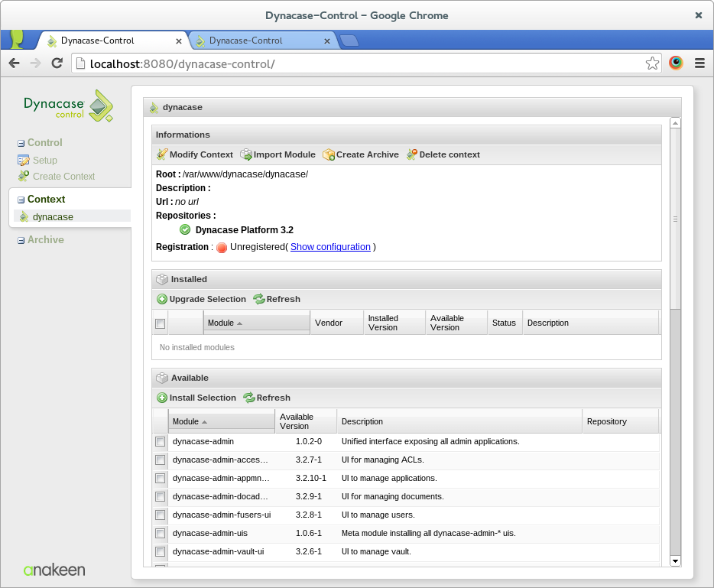The image size is (714, 588).
Task: Click the Dynacase control logo
Action: pyautogui.click(x=68, y=106)
